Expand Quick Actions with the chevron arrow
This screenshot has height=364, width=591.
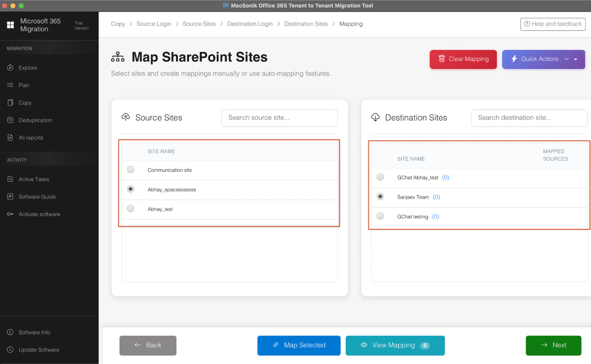[566, 59]
